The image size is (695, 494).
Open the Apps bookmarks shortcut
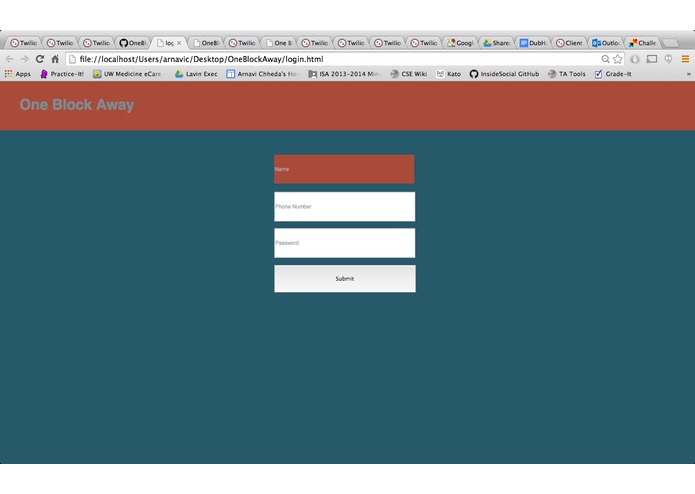(18, 74)
